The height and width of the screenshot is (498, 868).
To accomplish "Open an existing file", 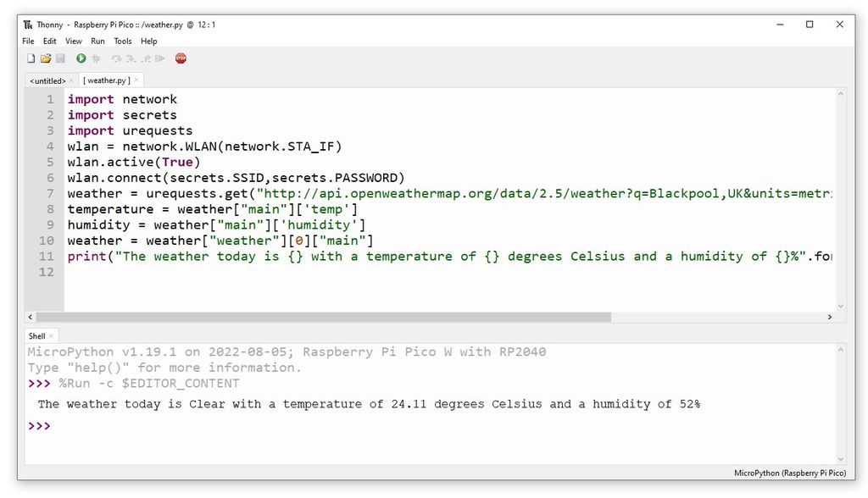I will point(47,58).
